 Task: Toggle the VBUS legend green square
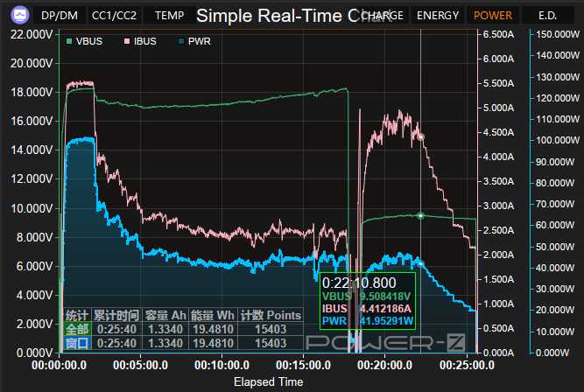coord(69,41)
